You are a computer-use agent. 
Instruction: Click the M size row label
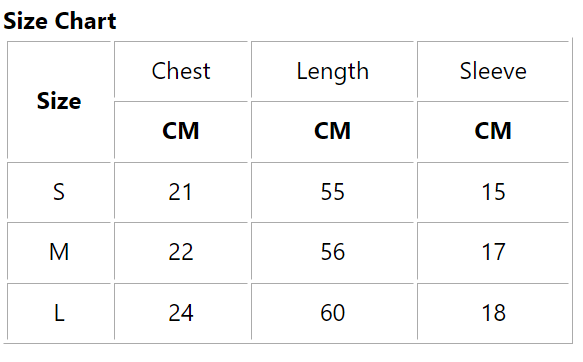coord(59,252)
